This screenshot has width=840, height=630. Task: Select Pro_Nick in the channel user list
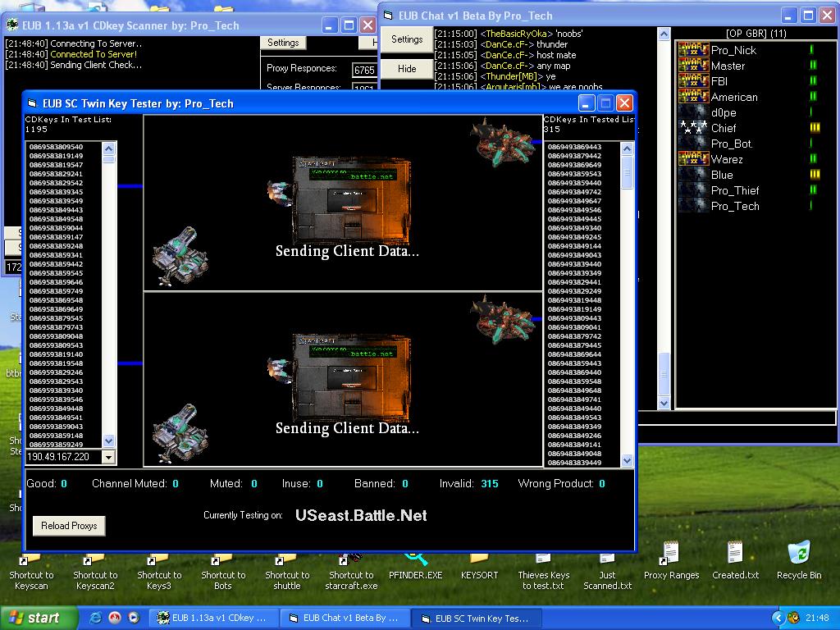pyautogui.click(x=733, y=50)
